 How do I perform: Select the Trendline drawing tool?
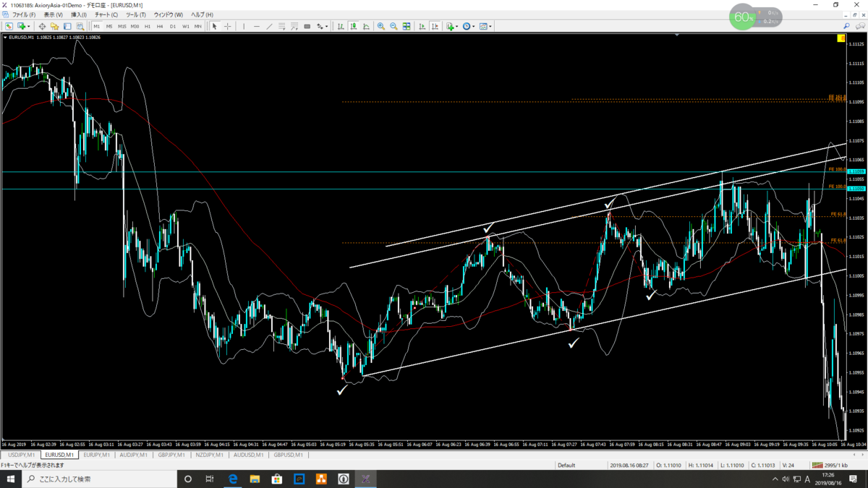click(x=269, y=26)
